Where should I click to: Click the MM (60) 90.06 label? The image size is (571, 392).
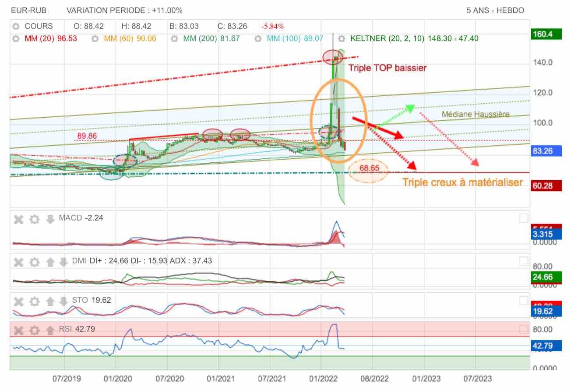tap(130, 38)
